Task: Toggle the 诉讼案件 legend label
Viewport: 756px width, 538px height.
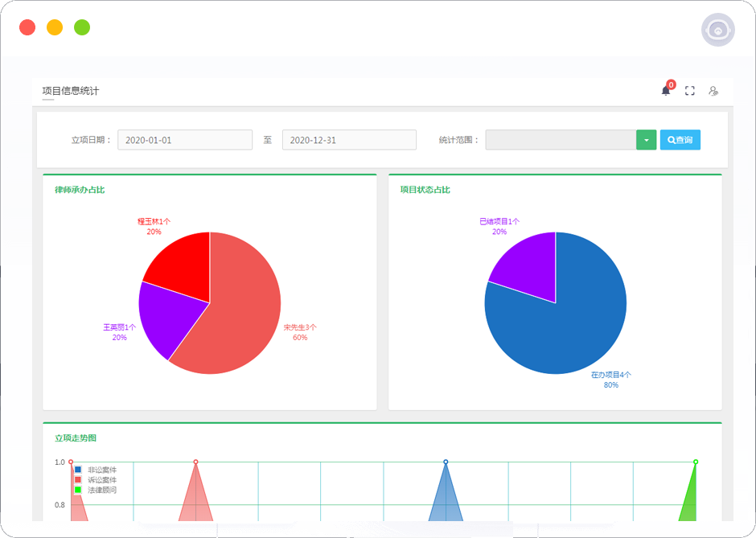Action: click(102, 479)
